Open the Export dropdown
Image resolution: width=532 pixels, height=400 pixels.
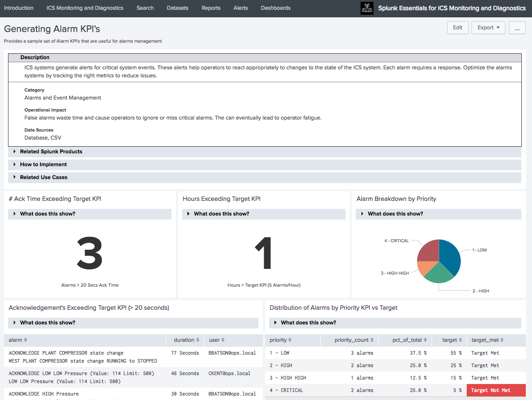tap(488, 28)
